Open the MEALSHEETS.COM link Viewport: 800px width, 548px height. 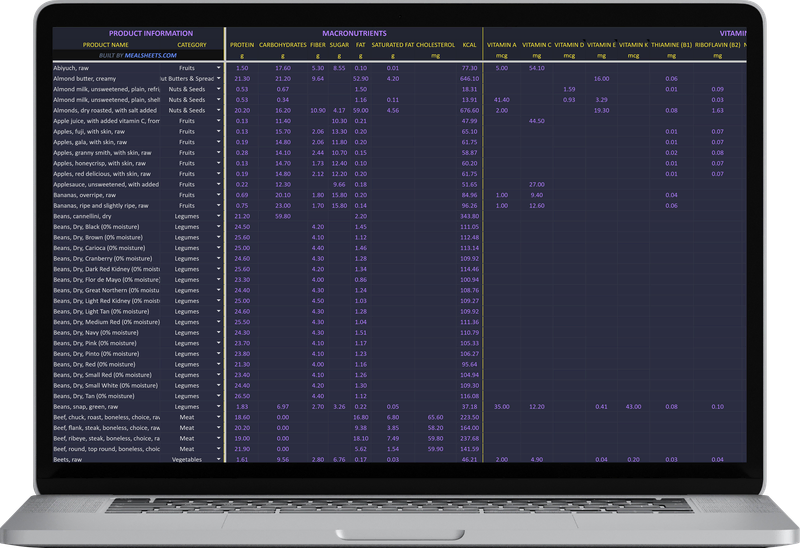pyautogui.click(x=151, y=56)
